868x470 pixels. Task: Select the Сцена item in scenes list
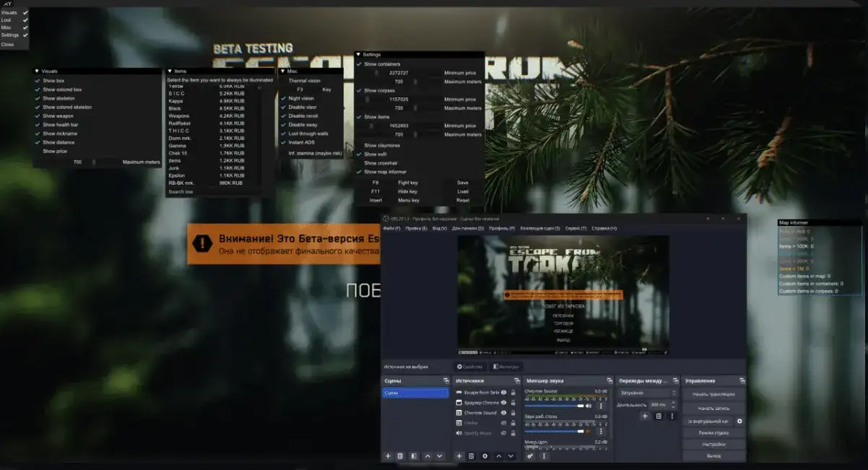(415, 393)
